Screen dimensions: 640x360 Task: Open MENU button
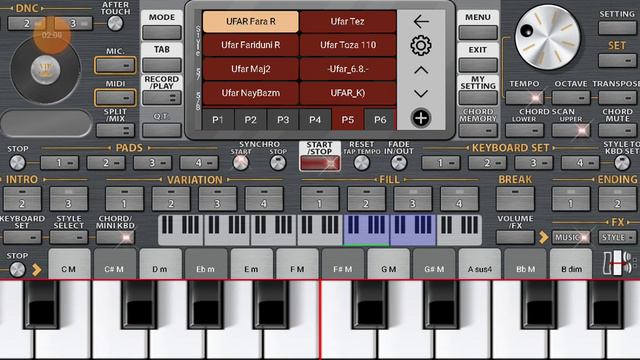(478, 33)
